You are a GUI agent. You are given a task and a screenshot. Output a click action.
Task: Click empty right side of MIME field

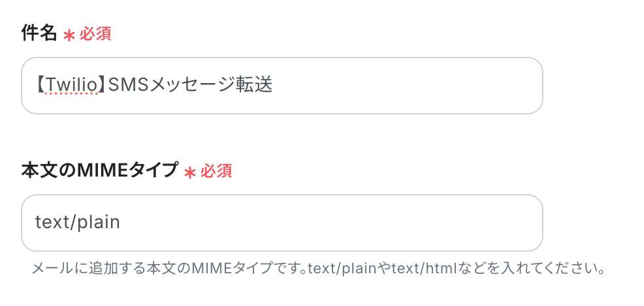click(x=392, y=222)
